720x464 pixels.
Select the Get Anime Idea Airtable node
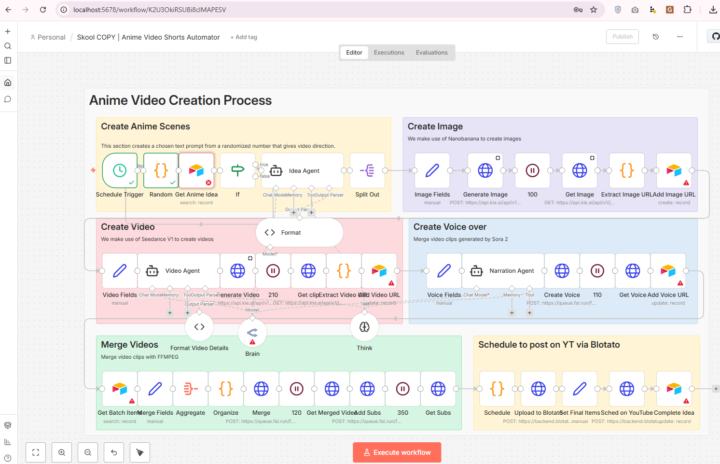[196, 170]
